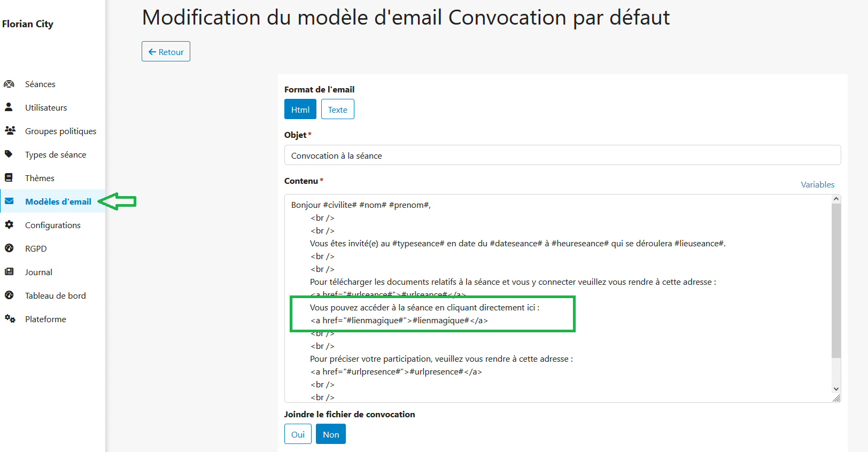868x452 pixels.
Task: Select the Groupes politiques group icon
Action: 10,130
